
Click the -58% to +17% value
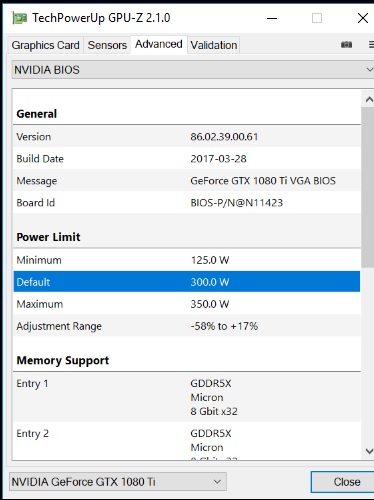224,326
